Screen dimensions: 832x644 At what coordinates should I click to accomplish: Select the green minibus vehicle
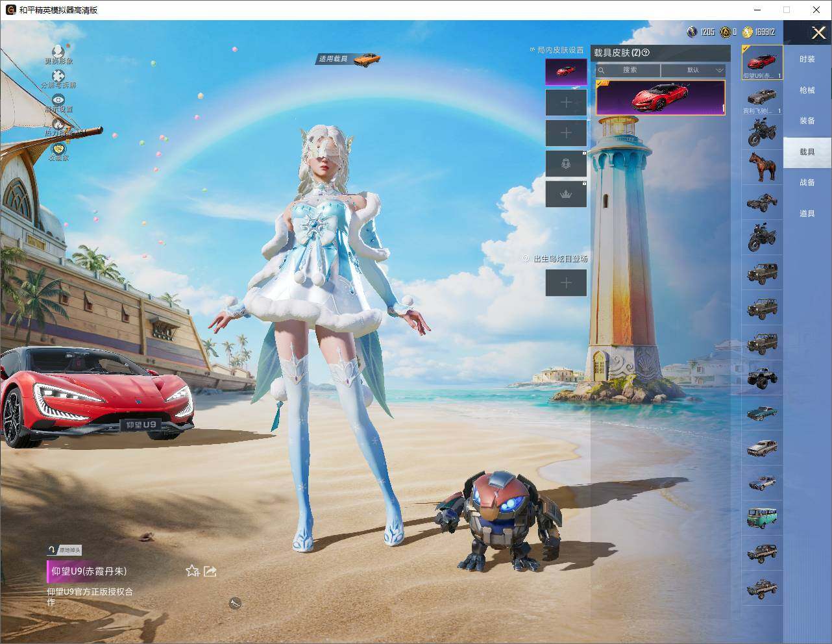tap(763, 518)
